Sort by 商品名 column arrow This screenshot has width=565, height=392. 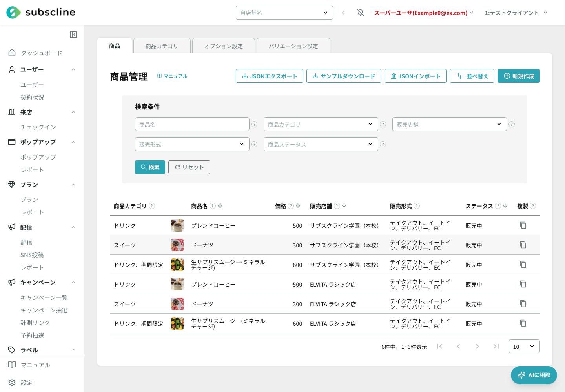pyautogui.click(x=220, y=206)
